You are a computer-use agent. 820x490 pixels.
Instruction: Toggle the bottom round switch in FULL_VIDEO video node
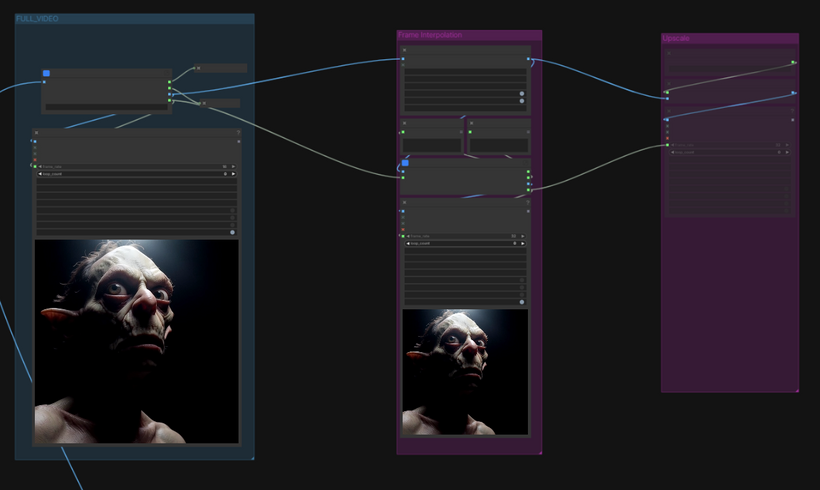pos(232,232)
